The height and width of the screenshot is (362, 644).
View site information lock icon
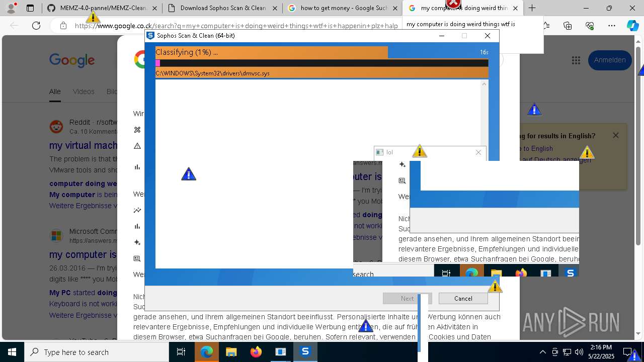click(63, 26)
